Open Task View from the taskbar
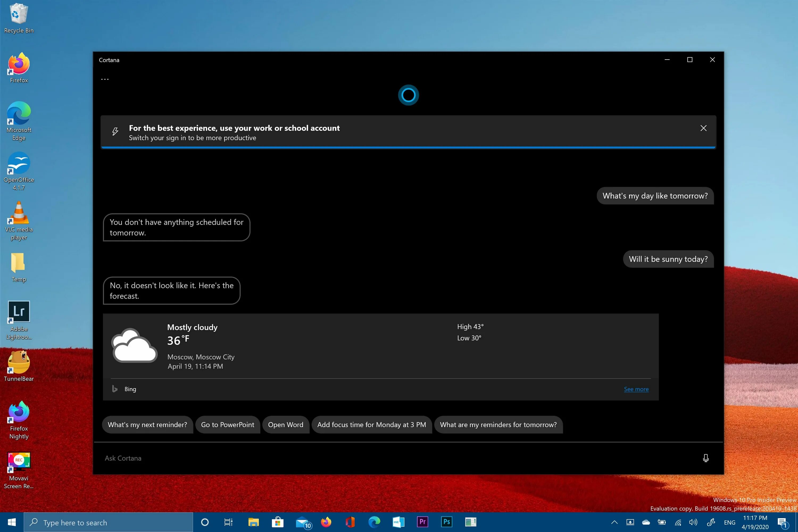Screen dimensions: 798x532 (x=228, y=522)
